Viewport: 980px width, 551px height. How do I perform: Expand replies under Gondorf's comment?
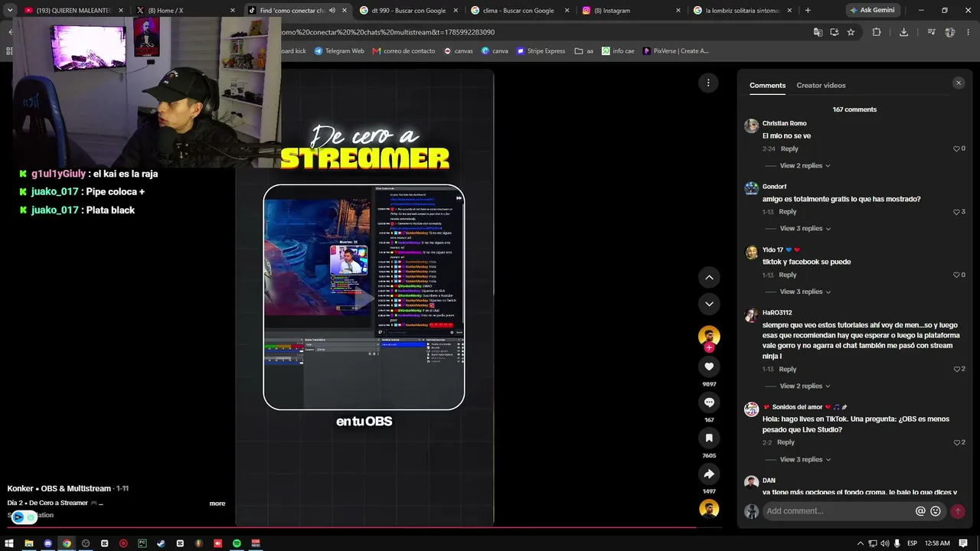[x=805, y=229]
